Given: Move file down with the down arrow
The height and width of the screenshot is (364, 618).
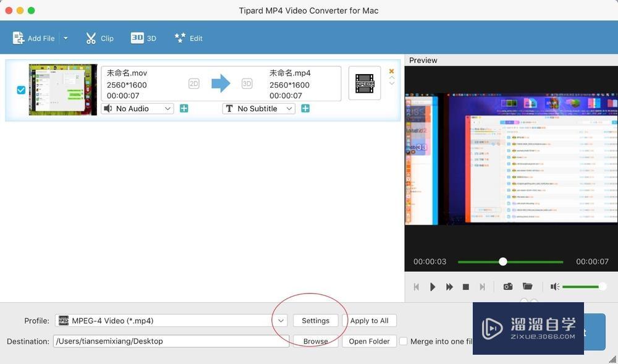Looking at the screenshot, I should pos(391,83).
